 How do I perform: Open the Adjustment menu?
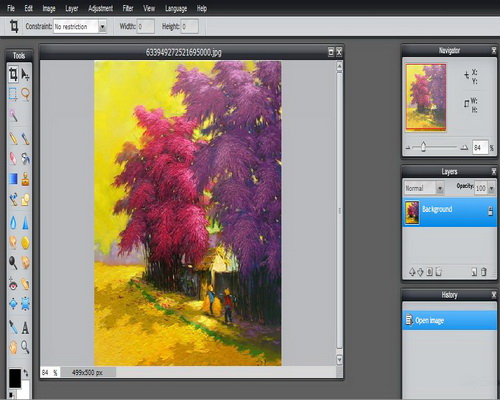(x=100, y=8)
